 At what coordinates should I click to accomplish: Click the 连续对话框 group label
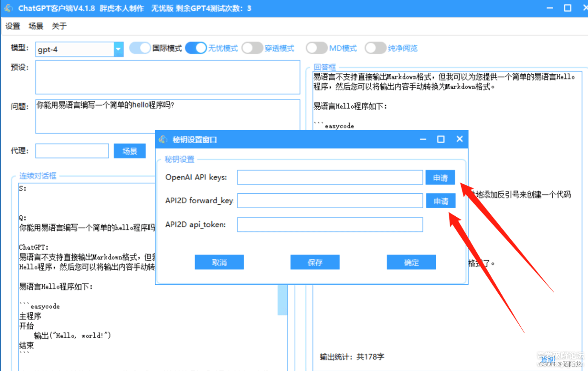point(37,176)
